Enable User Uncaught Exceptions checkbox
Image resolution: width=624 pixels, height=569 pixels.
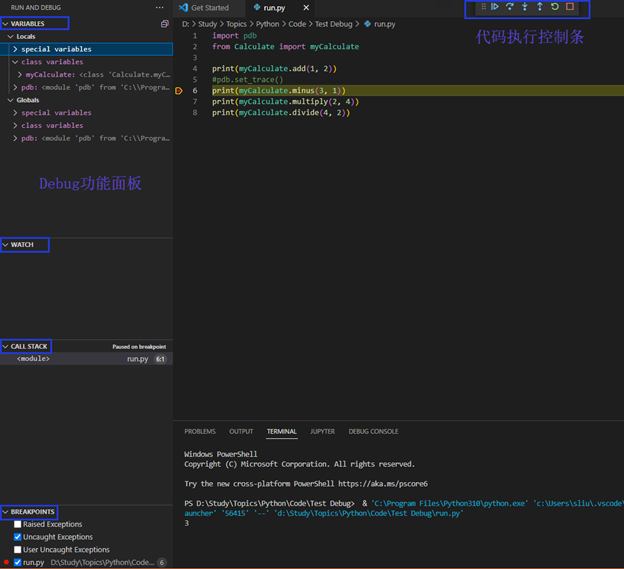point(18,550)
